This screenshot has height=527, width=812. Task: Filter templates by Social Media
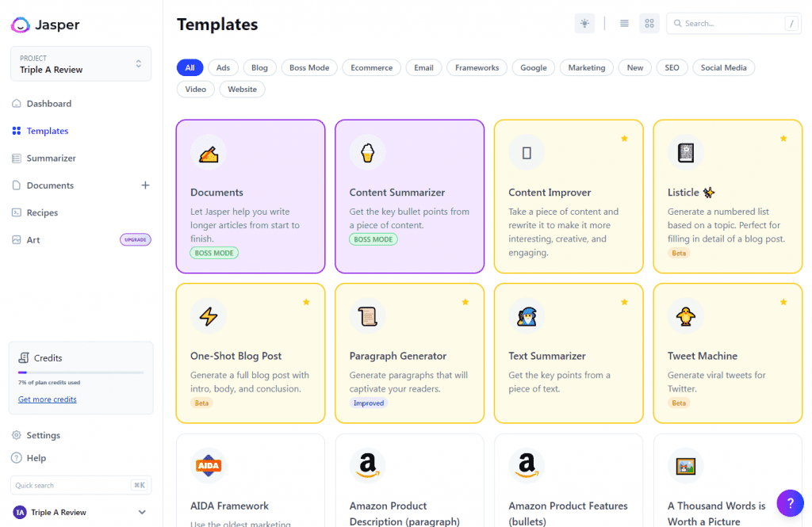coord(723,68)
